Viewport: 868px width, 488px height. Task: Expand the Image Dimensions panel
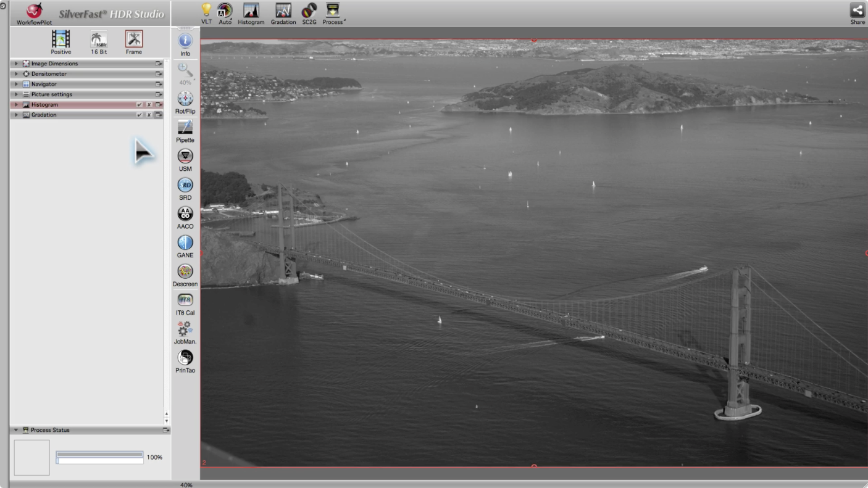coord(17,64)
